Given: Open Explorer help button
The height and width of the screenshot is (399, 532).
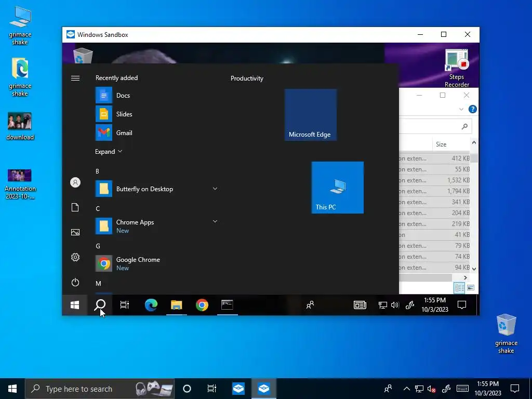Looking at the screenshot, I should [x=472, y=109].
